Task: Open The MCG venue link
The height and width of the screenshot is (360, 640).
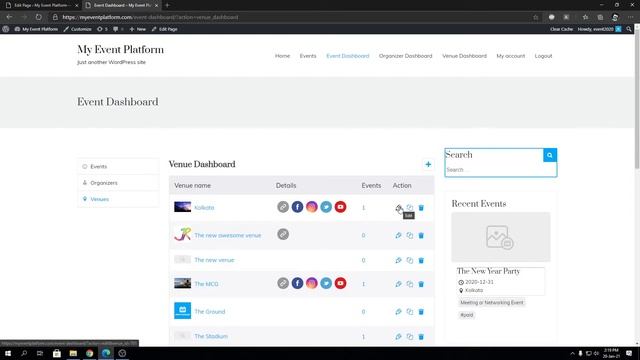Action: click(206, 284)
